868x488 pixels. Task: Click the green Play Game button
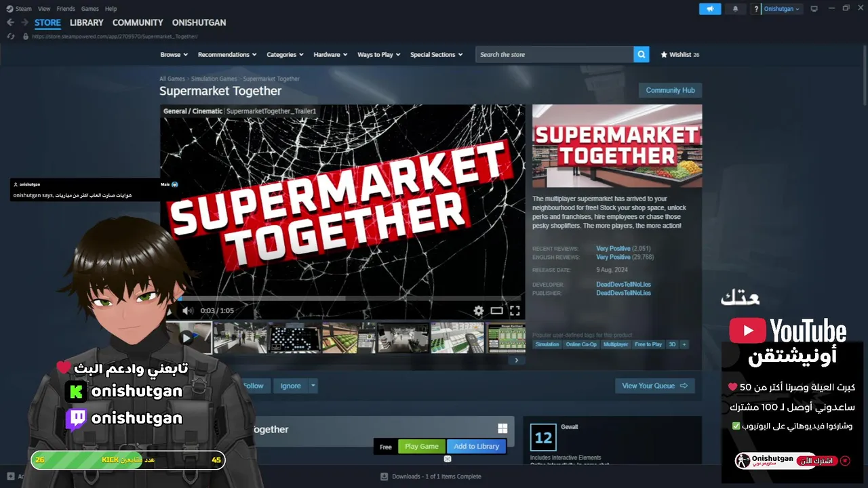(x=421, y=447)
